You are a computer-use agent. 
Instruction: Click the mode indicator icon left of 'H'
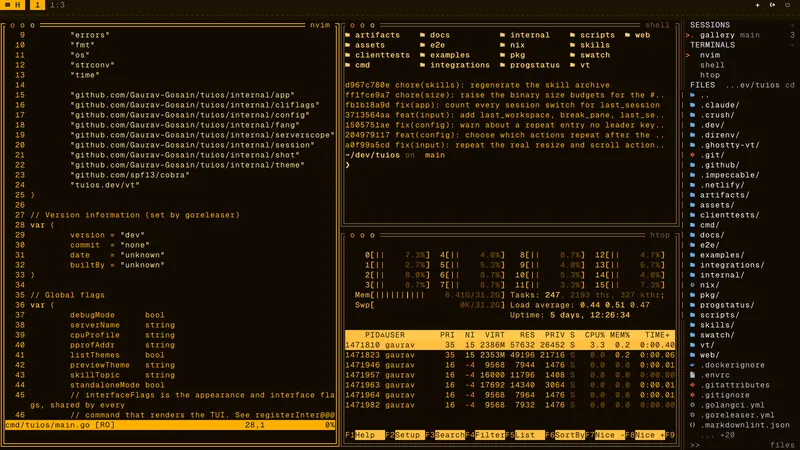(8, 5)
